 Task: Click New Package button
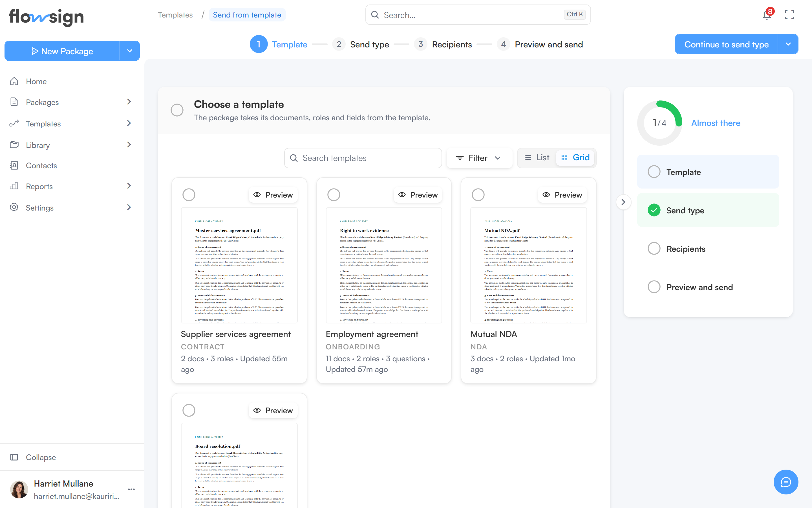pos(62,51)
